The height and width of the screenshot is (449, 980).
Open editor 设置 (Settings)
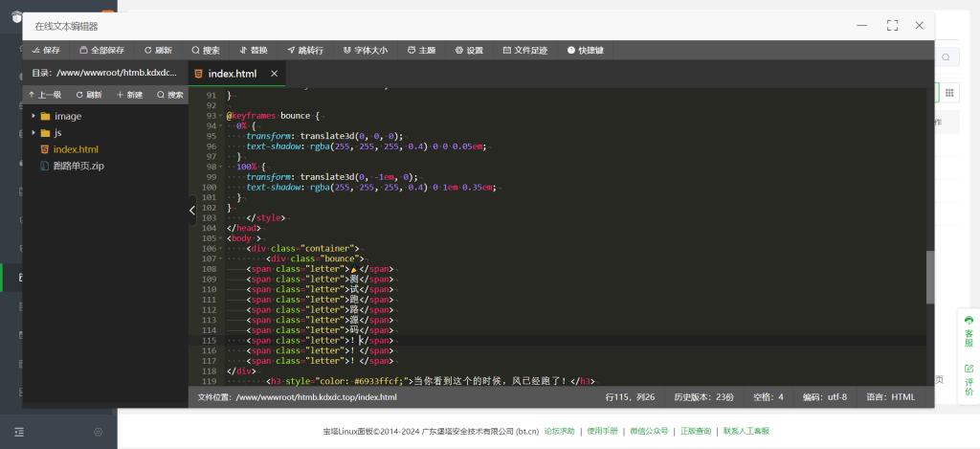coord(469,50)
